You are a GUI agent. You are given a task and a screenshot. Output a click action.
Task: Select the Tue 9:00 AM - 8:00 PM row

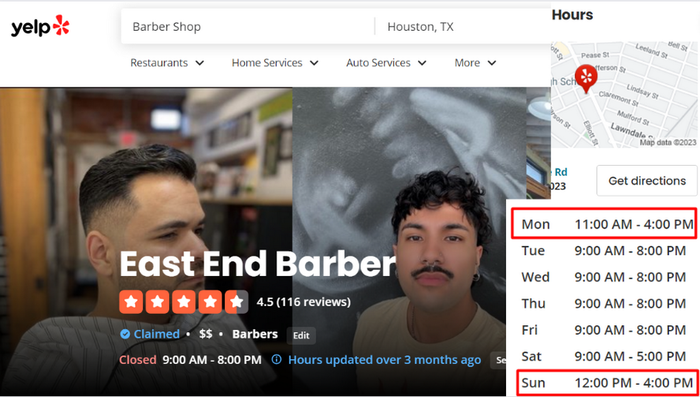[x=604, y=251]
